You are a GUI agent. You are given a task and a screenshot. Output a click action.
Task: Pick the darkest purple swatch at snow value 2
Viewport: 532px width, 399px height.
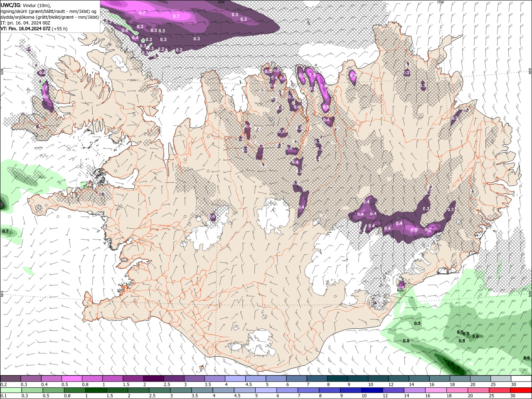click(153, 379)
